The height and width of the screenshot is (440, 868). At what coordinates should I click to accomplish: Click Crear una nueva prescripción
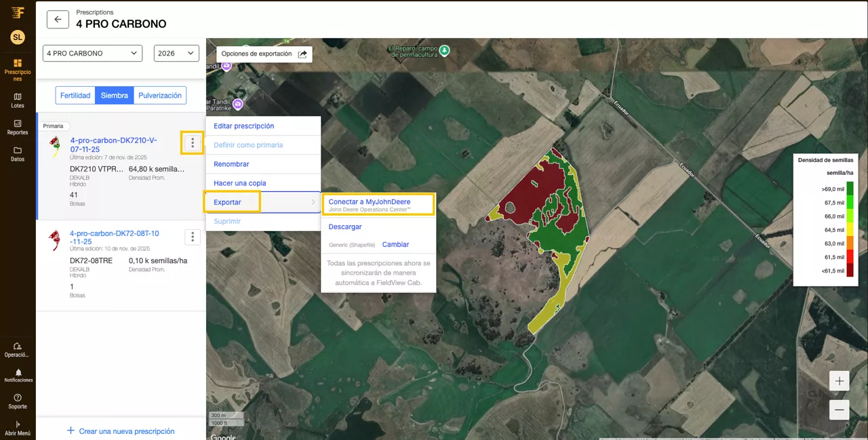[x=121, y=431]
